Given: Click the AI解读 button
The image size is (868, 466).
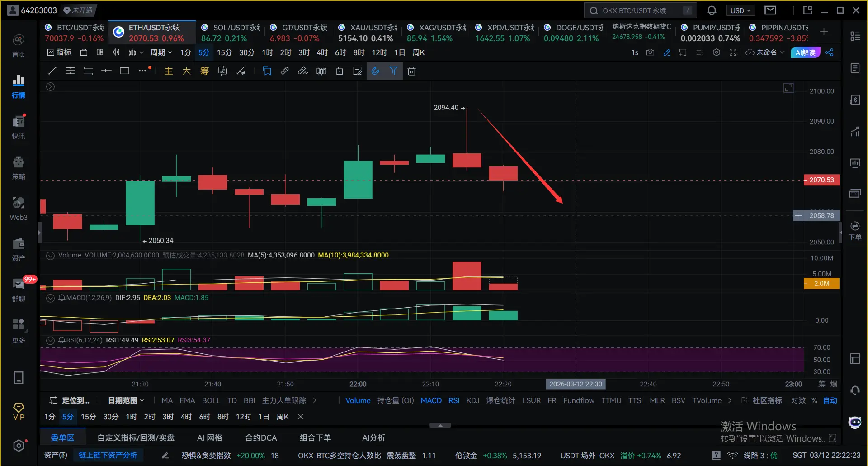Looking at the screenshot, I should [806, 52].
